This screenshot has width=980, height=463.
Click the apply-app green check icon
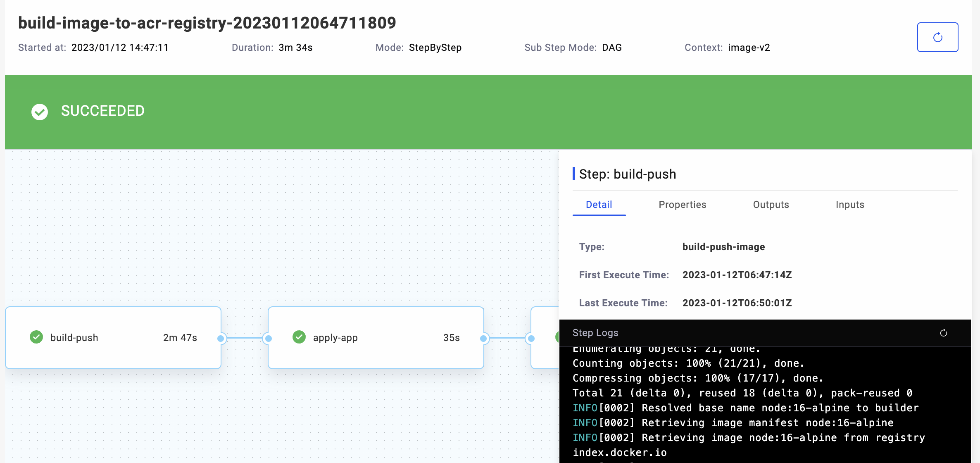(x=299, y=337)
